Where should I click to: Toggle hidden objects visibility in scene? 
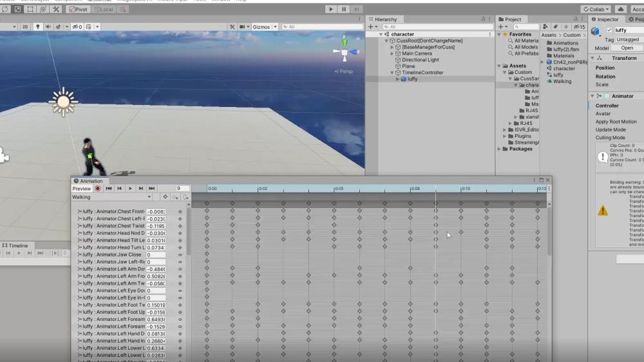(77, 26)
